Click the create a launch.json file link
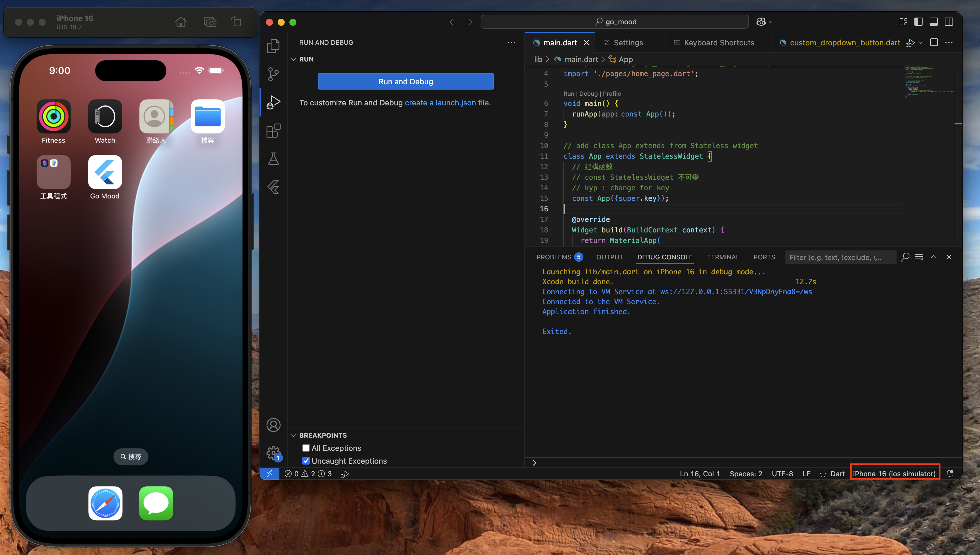The height and width of the screenshot is (555, 980). 447,102
